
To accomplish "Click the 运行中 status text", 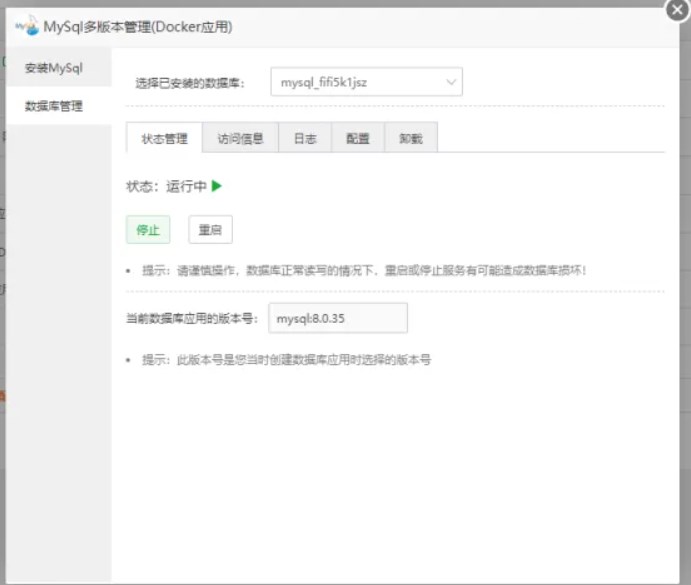I will tap(186, 186).
